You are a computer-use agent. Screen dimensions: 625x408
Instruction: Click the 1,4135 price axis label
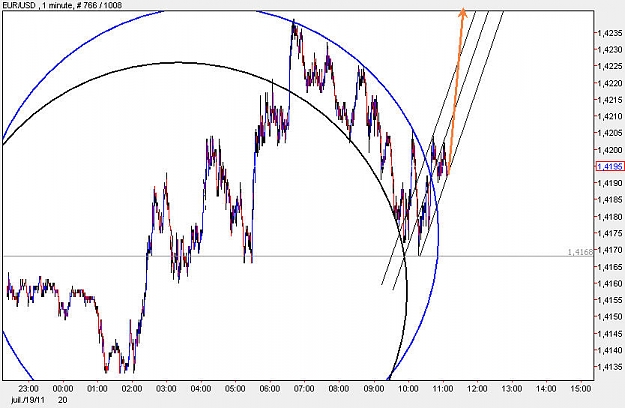pos(611,367)
